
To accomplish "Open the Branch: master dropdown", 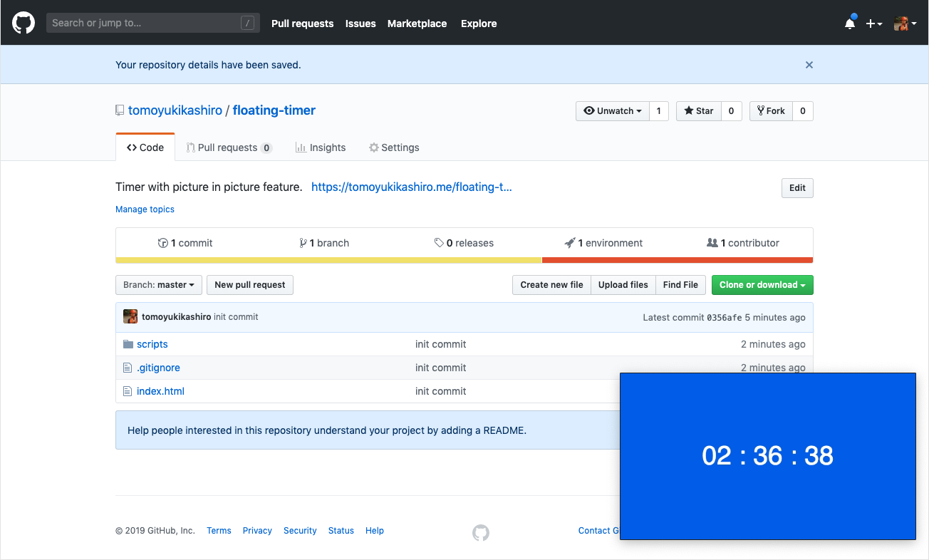I will tap(158, 284).
